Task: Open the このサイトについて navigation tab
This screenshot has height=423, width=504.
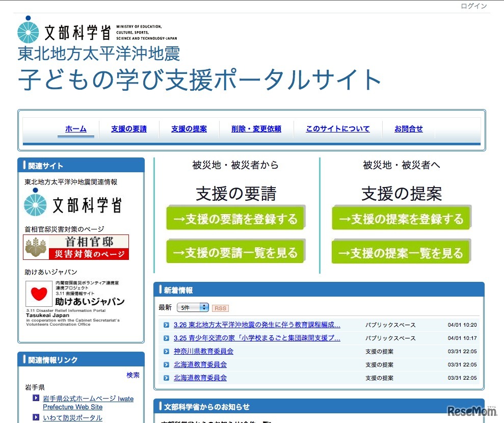Action: point(337,129)
